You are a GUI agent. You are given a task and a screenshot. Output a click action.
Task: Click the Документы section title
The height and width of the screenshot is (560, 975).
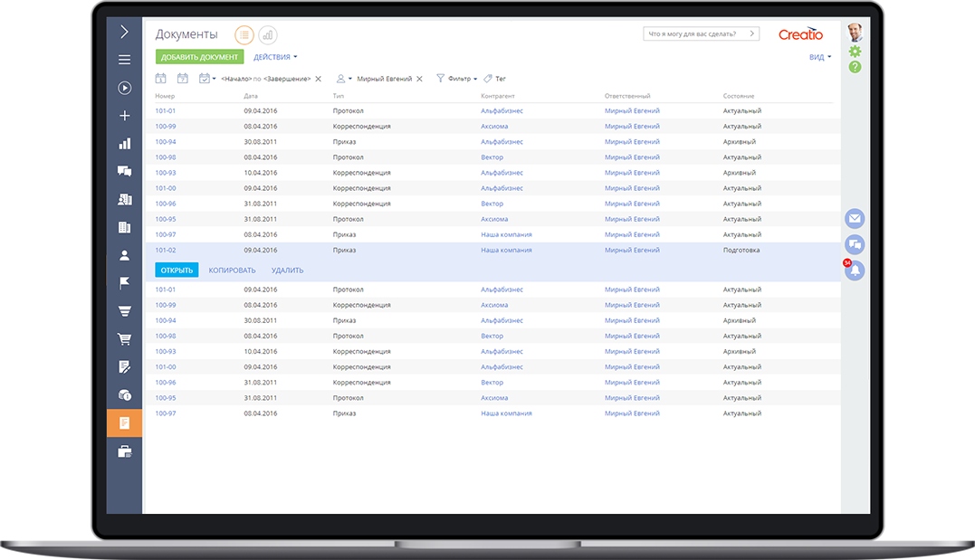186,34
